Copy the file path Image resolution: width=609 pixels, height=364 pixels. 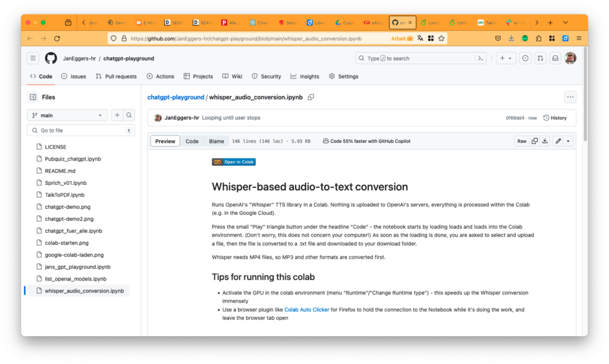310,97
